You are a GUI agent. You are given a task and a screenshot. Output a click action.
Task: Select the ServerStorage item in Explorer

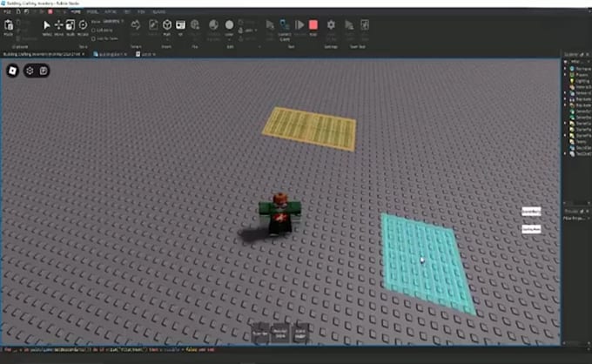point(581,118)
